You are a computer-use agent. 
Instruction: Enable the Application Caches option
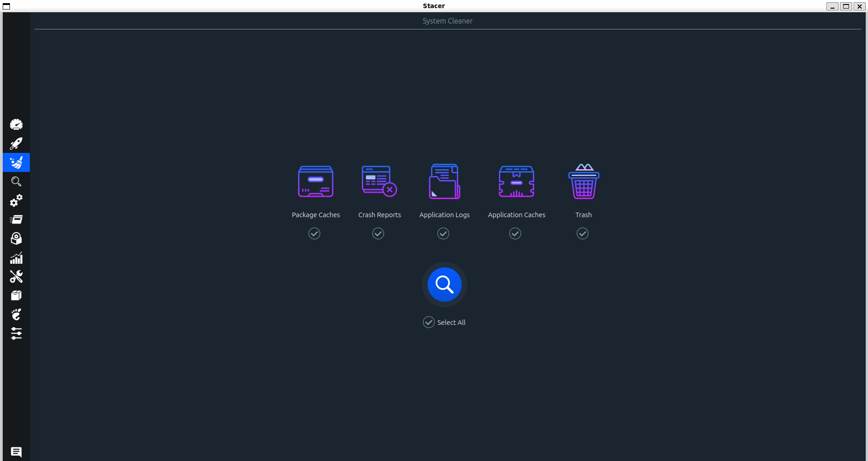pyautogui.click(x=515, y=233)
